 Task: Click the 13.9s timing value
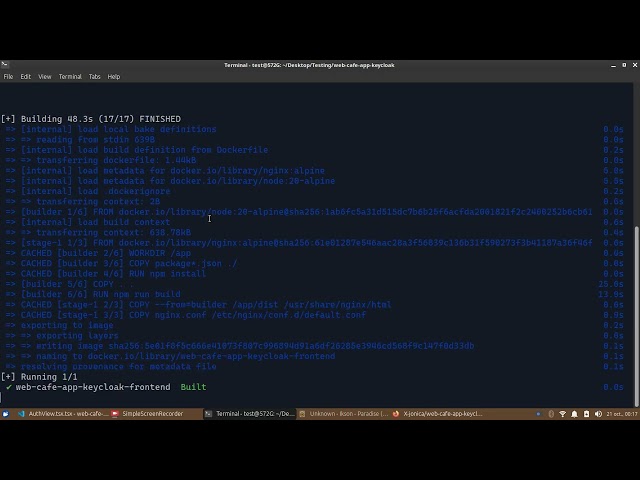611,294
